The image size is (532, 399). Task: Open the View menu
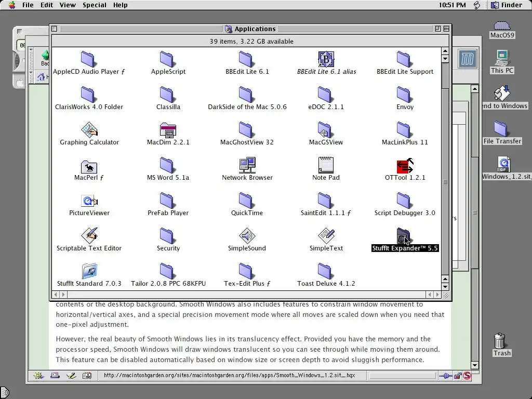pos(68,5)
